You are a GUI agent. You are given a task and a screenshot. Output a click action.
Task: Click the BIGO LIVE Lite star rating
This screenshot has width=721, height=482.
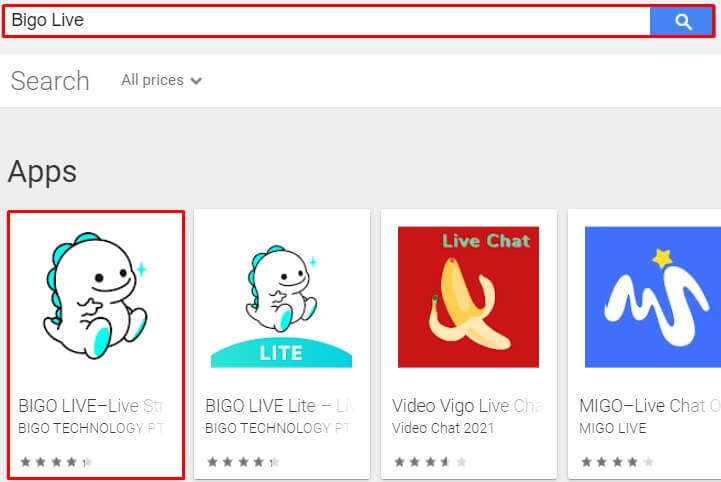tap(243, 462)
